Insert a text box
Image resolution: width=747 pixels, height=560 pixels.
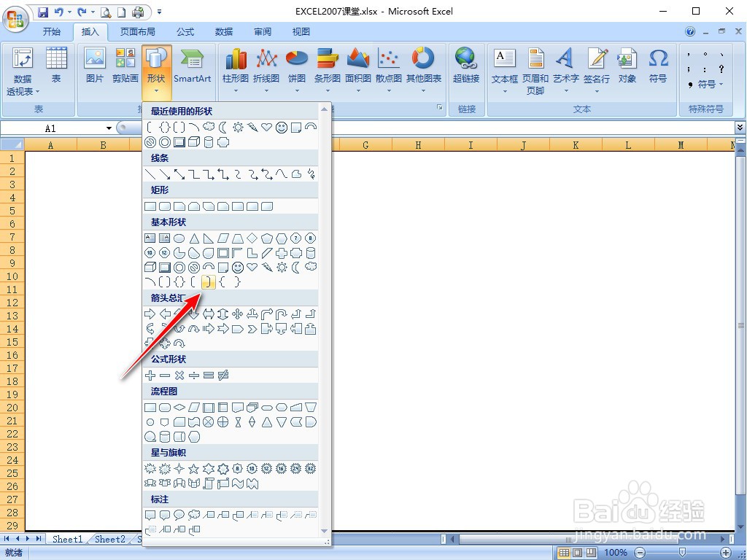pos(505,71)
